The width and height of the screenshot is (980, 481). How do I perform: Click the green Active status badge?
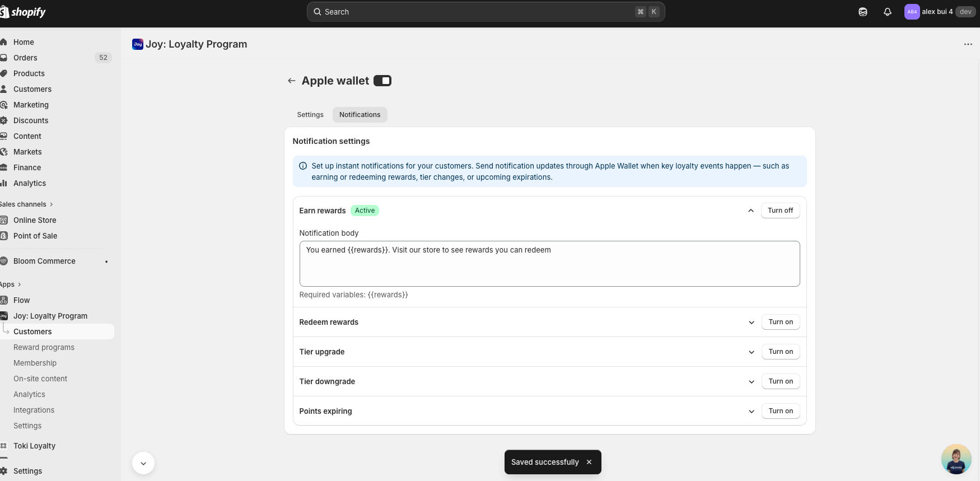[365, 211]
